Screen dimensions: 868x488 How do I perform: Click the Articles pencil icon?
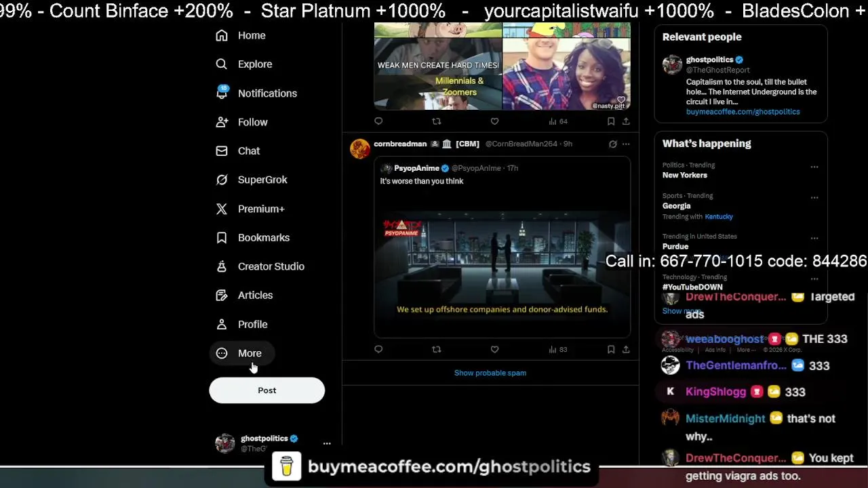click(x=222, y=296)
